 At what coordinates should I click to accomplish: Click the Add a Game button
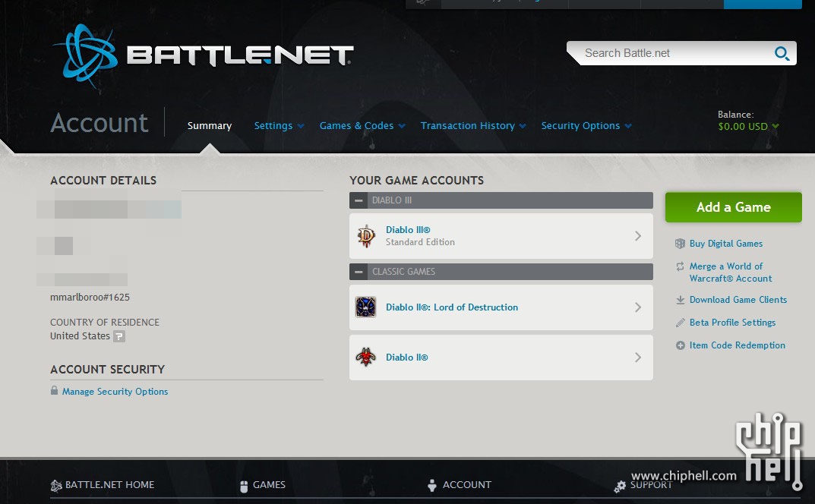point(734,207)
